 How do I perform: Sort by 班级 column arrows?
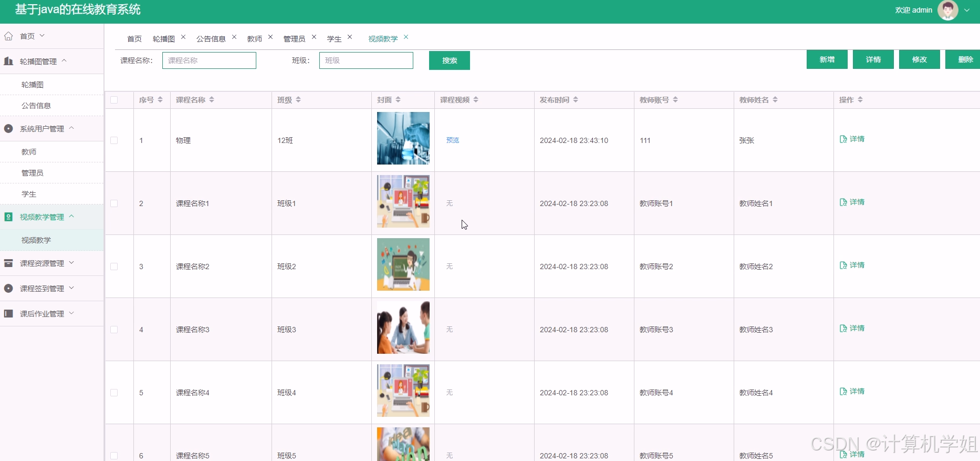[298, 100]
